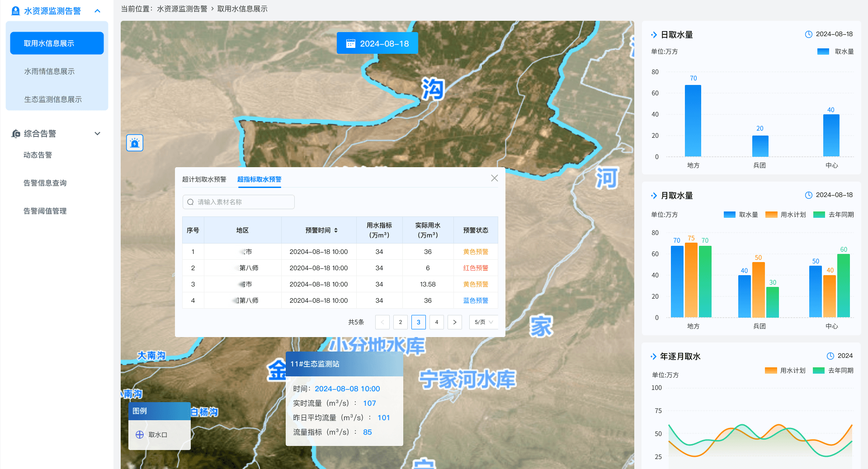Open 取用水信息展示 menu item

57,43
